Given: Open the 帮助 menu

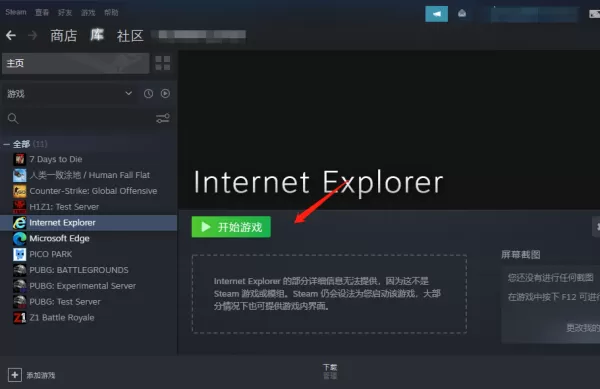Looking at the screenshot, I should point(111,13).
